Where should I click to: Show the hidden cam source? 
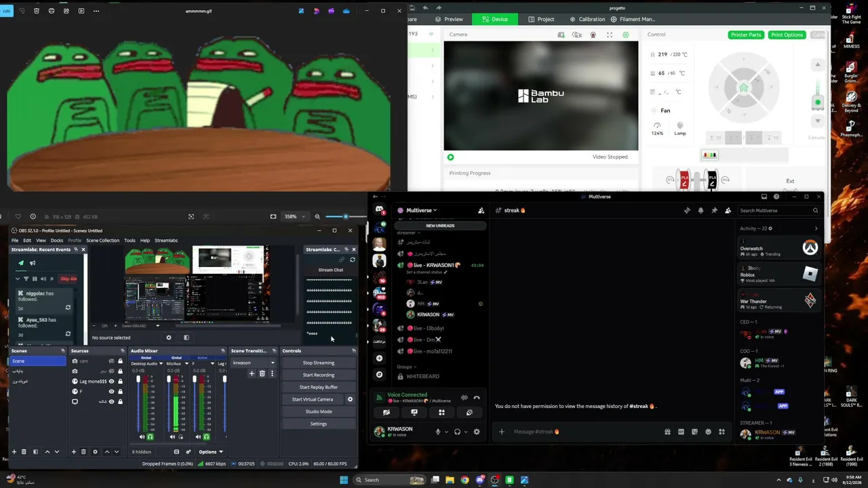pos(112,361)
